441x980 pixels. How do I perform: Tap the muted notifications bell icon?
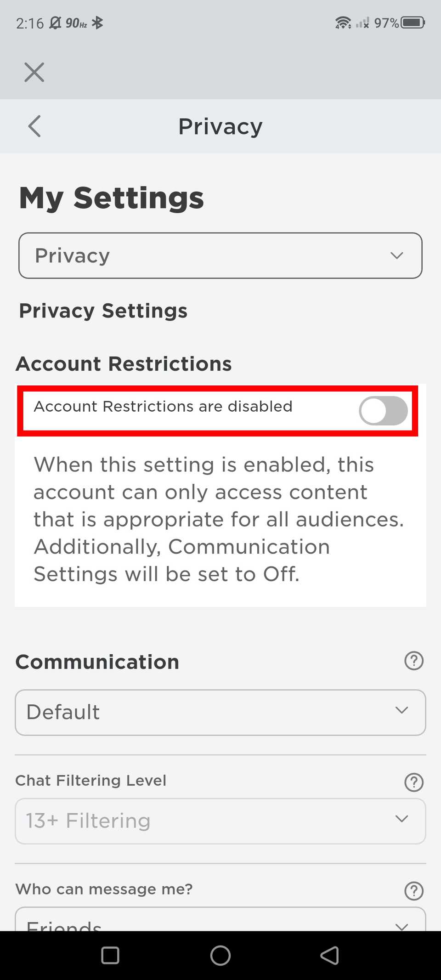pos(54,22)
